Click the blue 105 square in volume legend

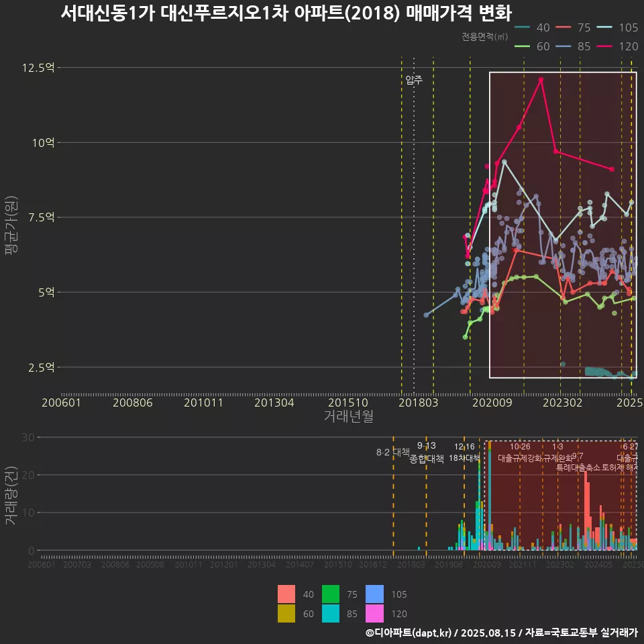coord(374,594)
